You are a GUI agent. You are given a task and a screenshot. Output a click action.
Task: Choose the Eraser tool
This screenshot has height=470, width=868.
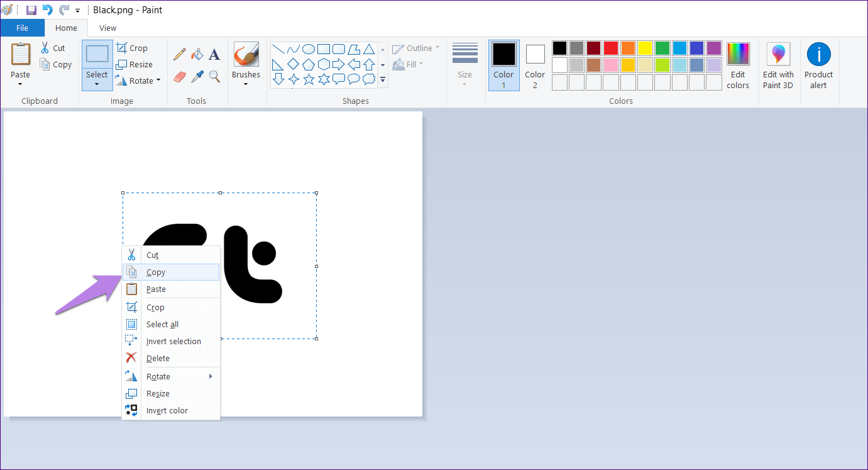point(180,77)
